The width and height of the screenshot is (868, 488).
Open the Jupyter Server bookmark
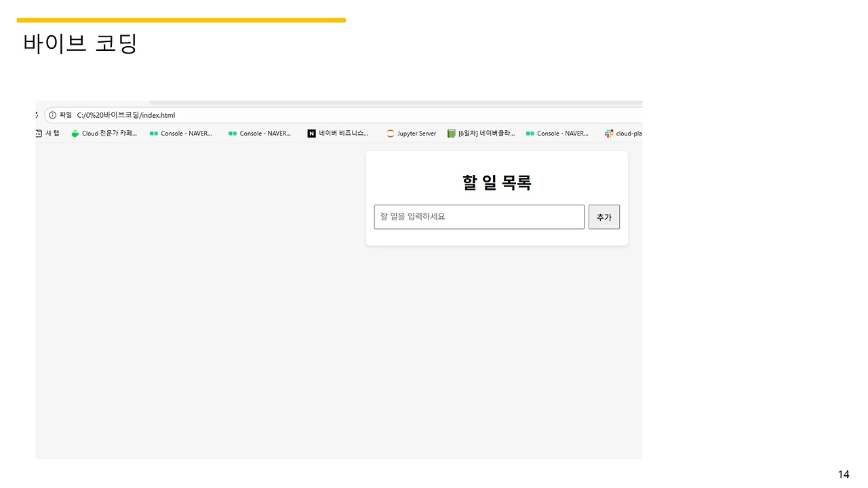(411, 134)
